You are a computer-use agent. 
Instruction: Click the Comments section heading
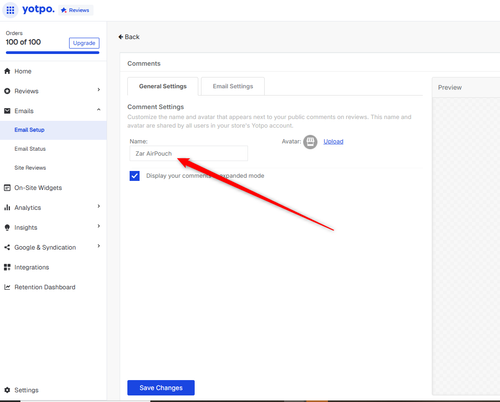pyautogui.click(x=144, y=63)
